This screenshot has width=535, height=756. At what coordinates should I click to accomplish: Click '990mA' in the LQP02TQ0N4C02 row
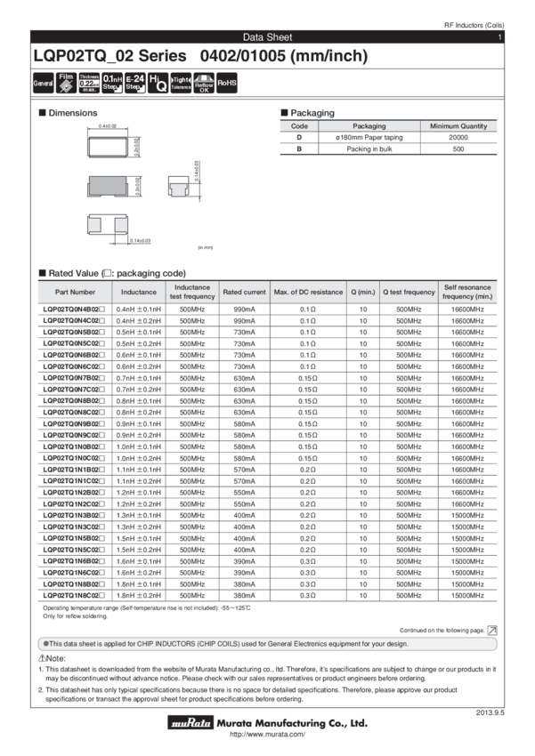point(244,320)
